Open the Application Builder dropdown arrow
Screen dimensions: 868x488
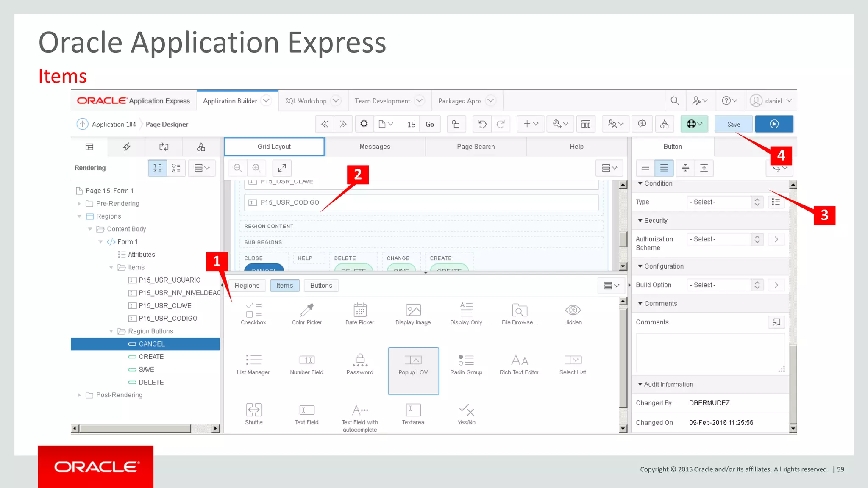tap(266, 101)
